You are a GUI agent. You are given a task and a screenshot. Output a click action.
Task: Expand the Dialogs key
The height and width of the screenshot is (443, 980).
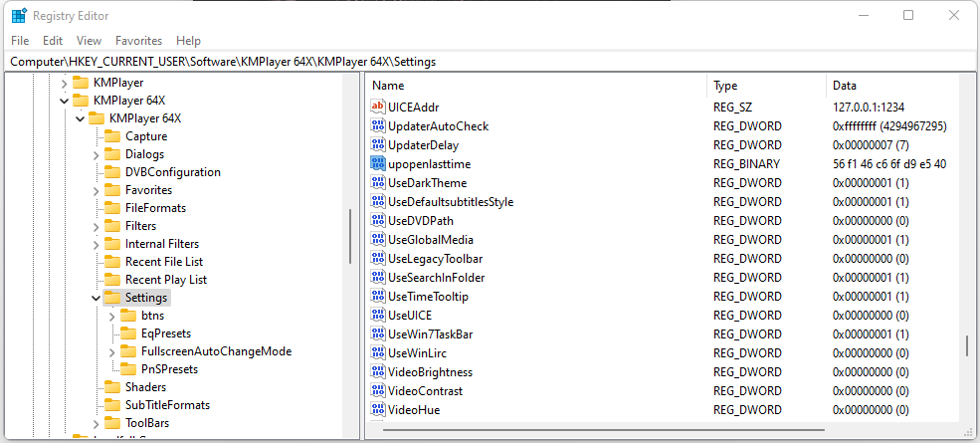point(96,154)
